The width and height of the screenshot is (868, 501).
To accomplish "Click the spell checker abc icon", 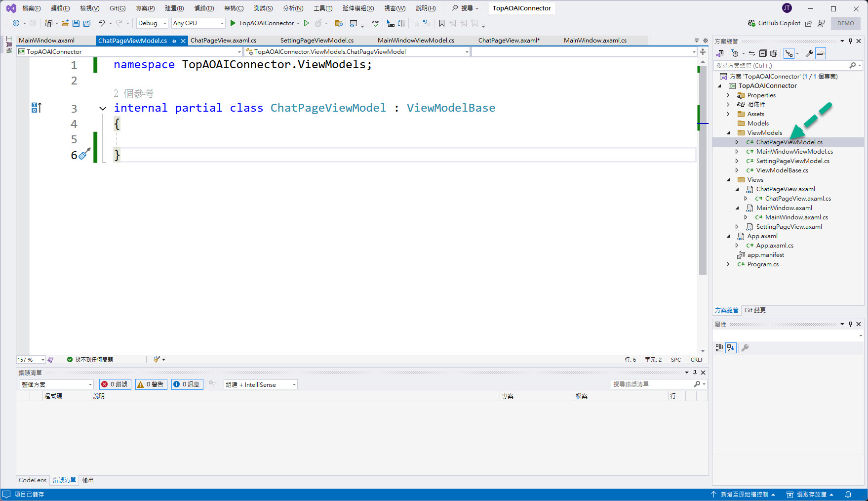I will [x=376, y=23].
